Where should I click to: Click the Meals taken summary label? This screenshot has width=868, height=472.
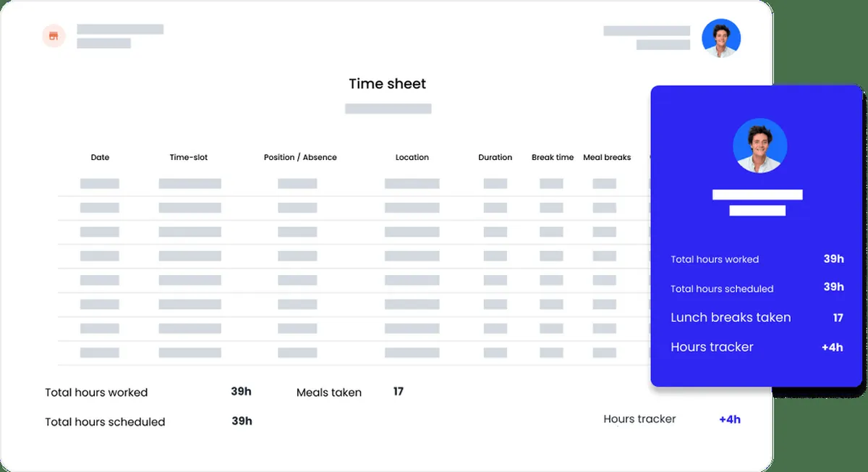(328, 392)
